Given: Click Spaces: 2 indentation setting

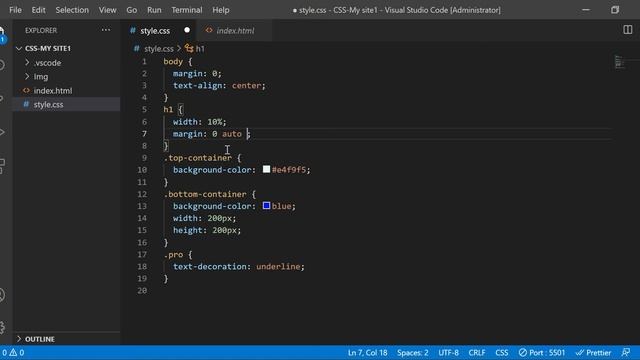Looking at the screenshot, I should pos(413,352).
